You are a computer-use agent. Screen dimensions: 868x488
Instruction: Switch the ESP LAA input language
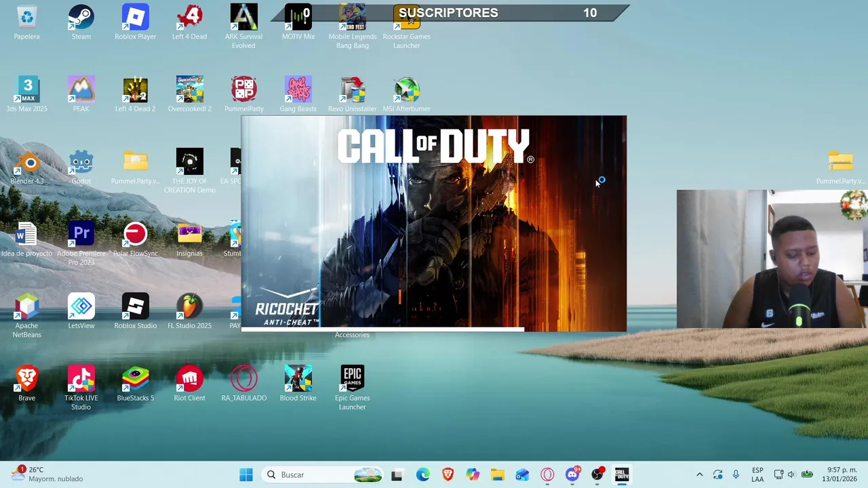coord(757,474)
